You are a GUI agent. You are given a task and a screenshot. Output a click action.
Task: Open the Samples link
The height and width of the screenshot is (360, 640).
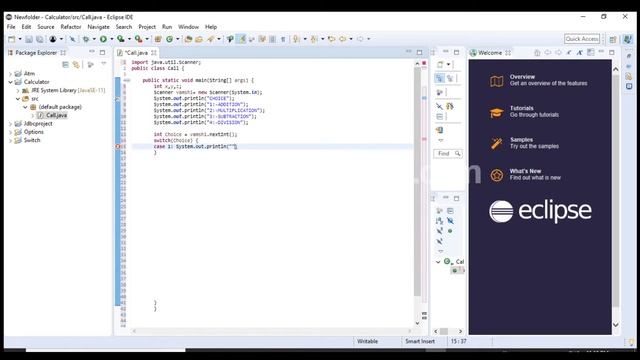coord(521,140)
